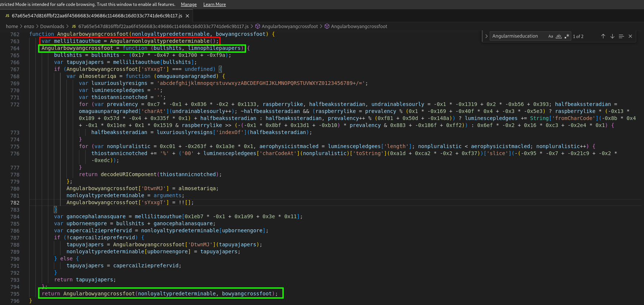644x305 pixels.
Task: Open last Angularbowyangcrossfoot breadcrumb symbol
Action: click(359, 27)
